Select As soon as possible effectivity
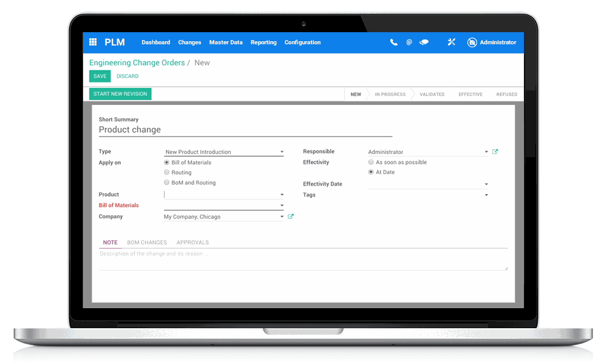Image resolution: width=607 pixels, height=364 pixels. click(x=371, y=162)
